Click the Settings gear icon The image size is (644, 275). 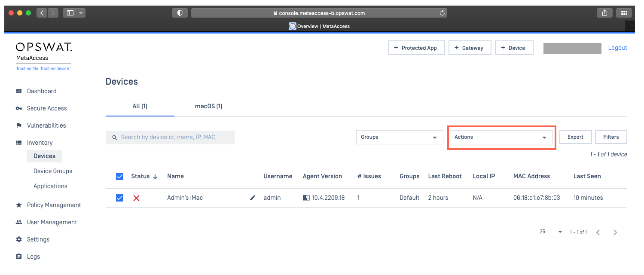(19, 239)
